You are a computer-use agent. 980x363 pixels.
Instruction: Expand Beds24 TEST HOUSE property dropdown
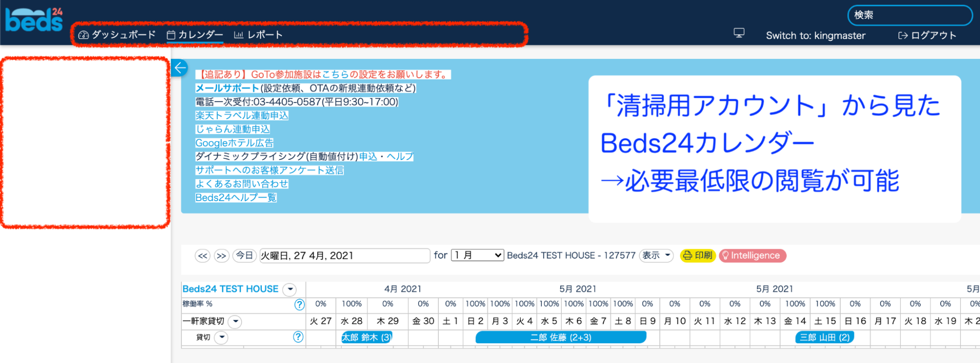pyautogui.click(x=290, y=289)
